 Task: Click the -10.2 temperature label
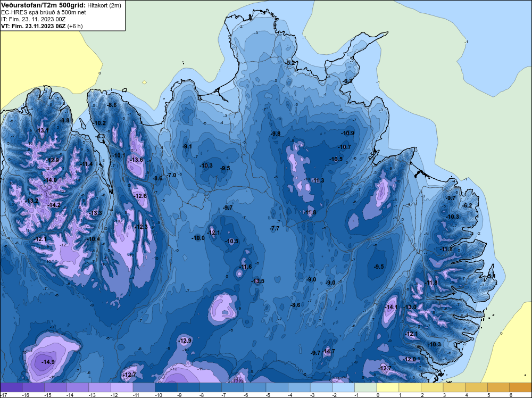coord(99,123)
